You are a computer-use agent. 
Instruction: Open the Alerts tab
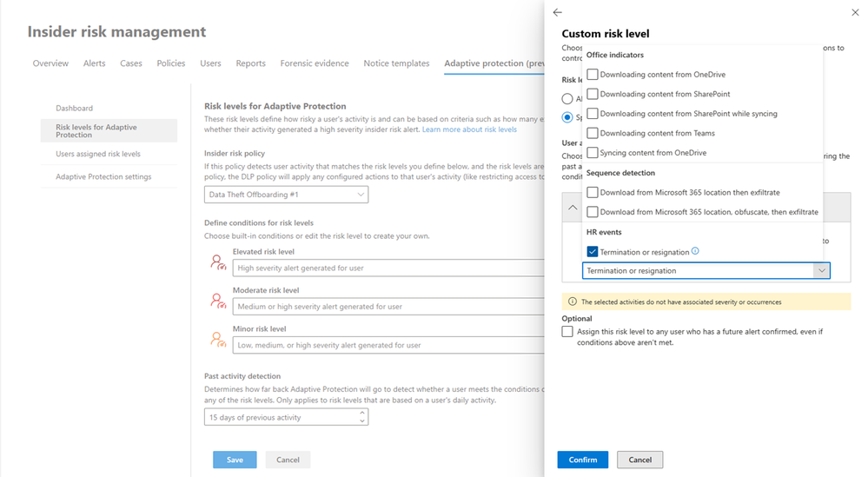pos(94,63)
